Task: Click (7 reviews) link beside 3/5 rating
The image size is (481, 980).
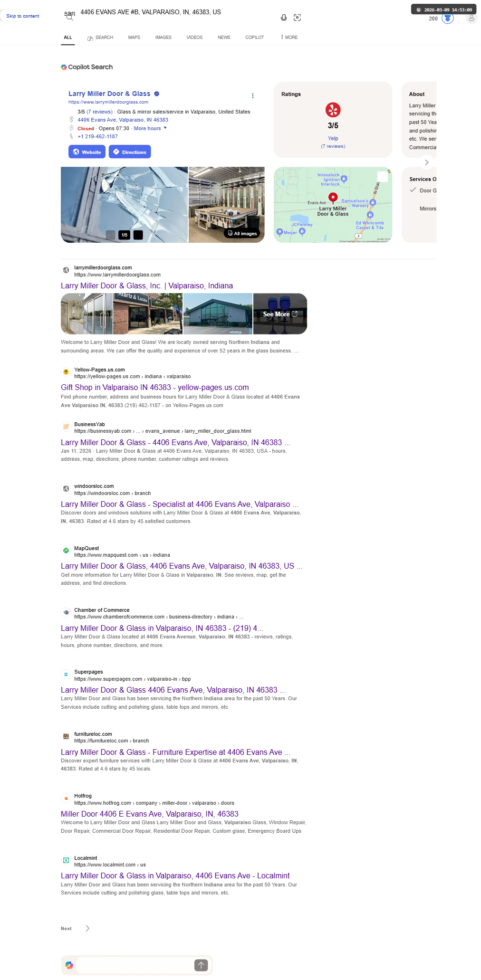Action: click(99, 112)
